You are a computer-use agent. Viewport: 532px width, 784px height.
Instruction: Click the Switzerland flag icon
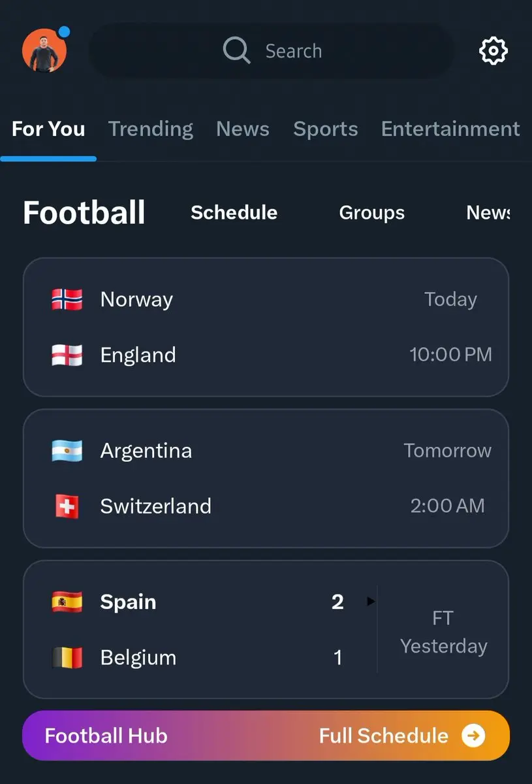click(x=67, y=506)
